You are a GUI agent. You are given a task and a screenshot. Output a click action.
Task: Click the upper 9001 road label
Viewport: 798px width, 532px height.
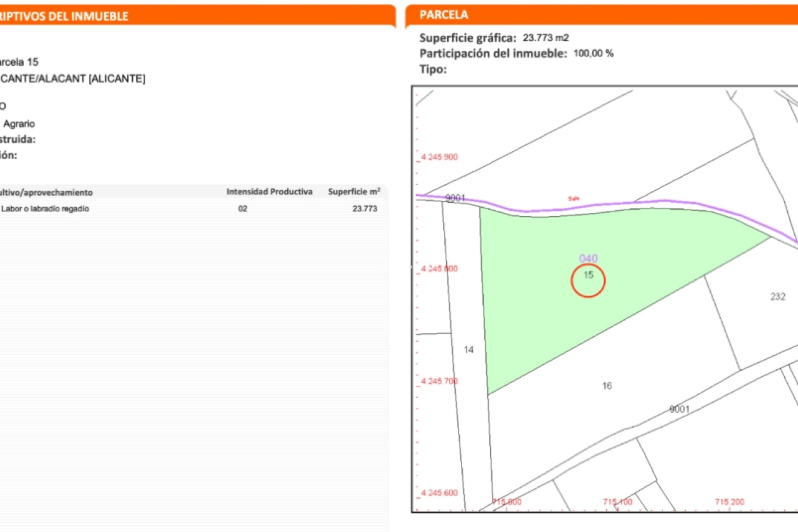[x=455, y=198]
